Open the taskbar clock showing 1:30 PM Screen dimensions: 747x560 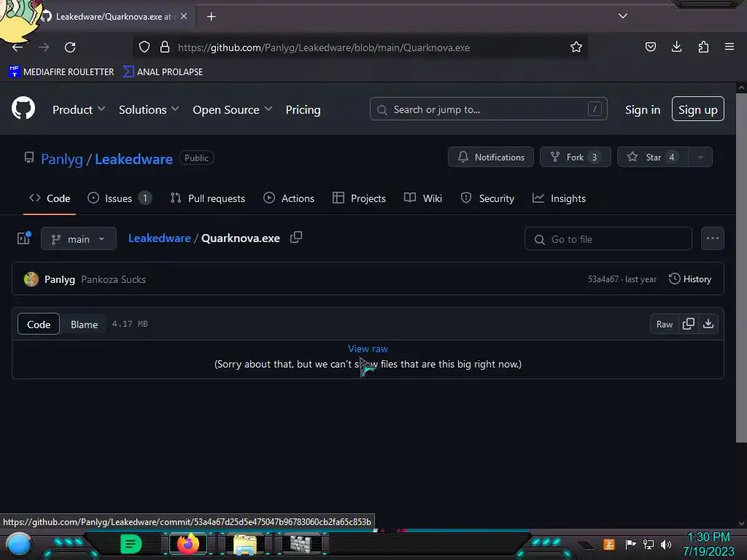pos(708,544)
